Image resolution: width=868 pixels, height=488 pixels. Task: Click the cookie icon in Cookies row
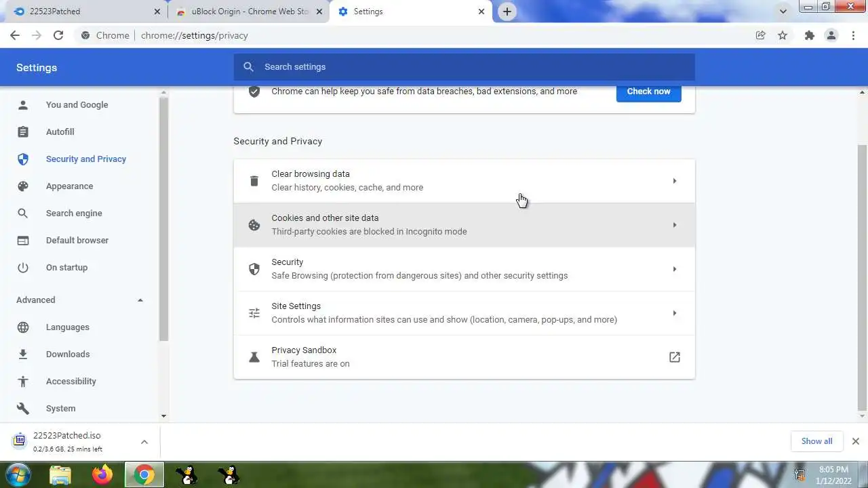254,225
